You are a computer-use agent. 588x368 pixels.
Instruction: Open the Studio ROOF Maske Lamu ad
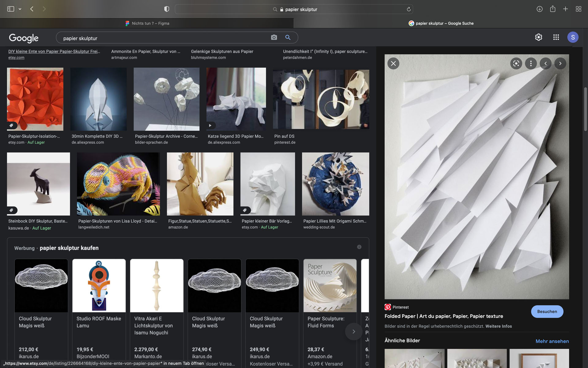point(99,313)
